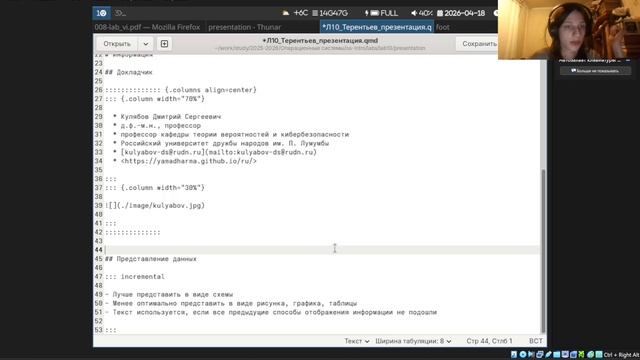This screenshot has height=360, width=640.
Task: Click the VirtualBox optical disk status icon
Action: 522,354
